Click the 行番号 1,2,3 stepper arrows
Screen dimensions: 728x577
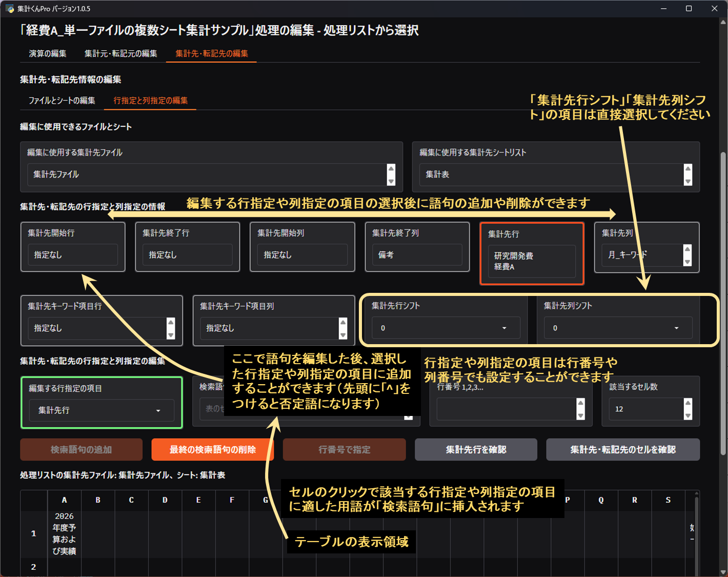(x=580, y=409)
